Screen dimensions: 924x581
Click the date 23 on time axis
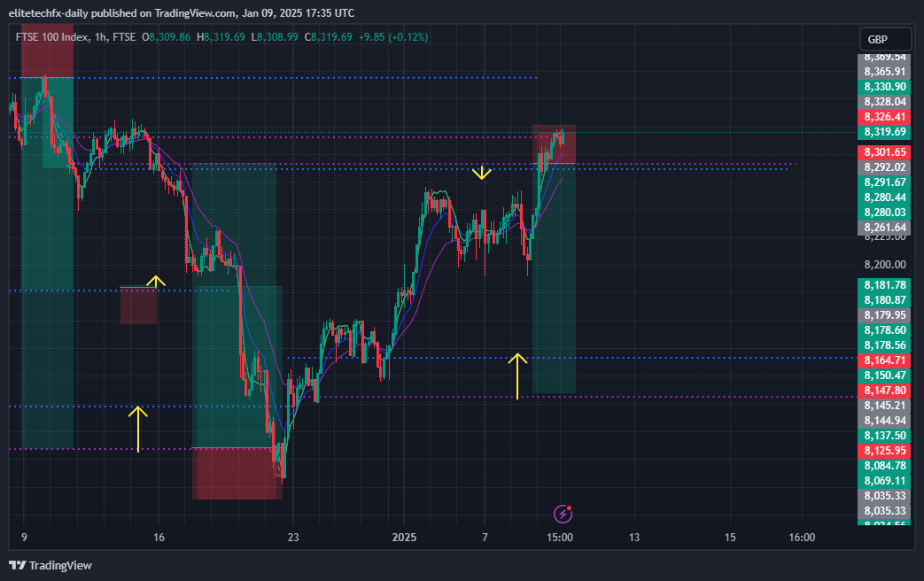pos(293,537)
